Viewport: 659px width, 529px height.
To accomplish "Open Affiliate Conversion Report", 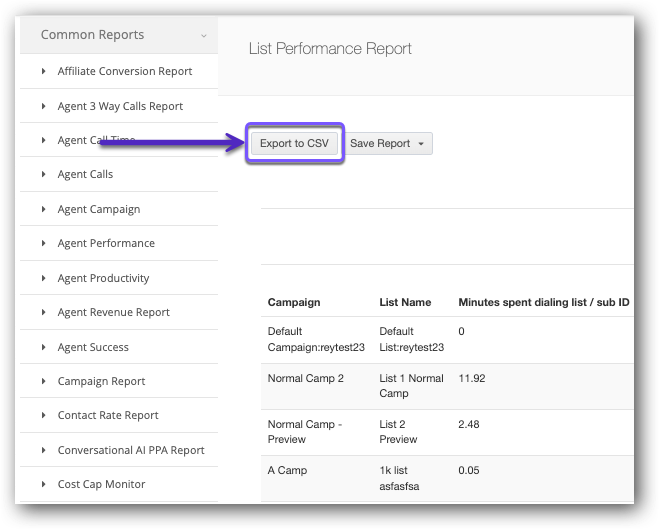I will pos(125,71).
